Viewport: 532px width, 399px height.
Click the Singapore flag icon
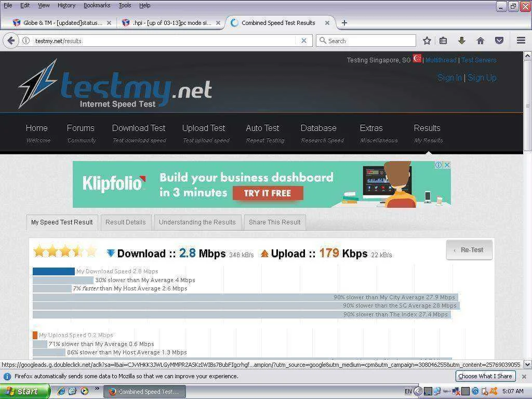pyautogui.click(x=417, y=58)
